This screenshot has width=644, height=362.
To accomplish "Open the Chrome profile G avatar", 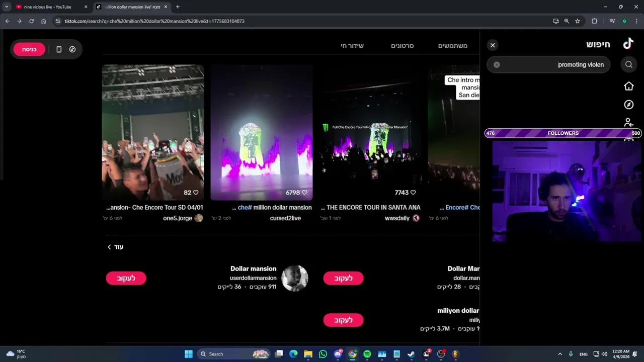I will tap(624, 21).
